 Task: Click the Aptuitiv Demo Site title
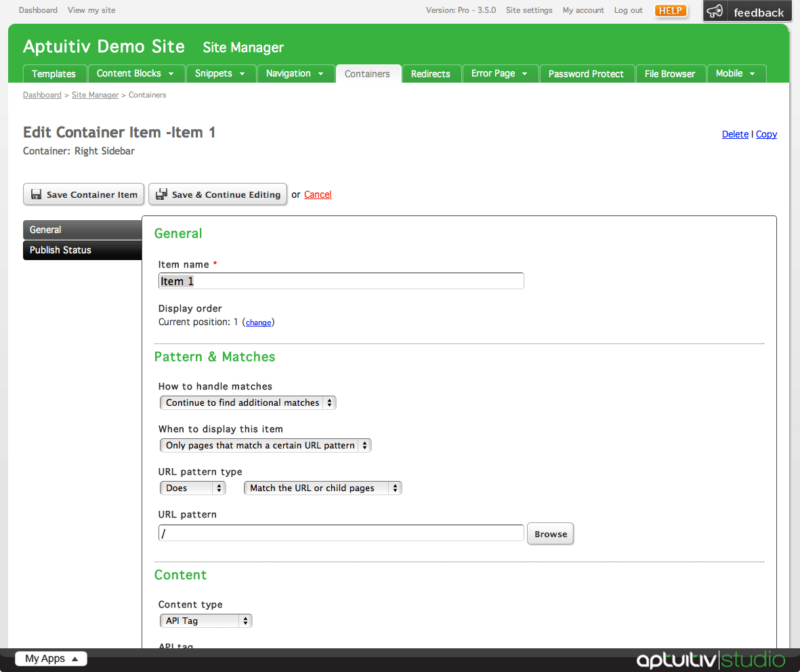pos(104,47)
